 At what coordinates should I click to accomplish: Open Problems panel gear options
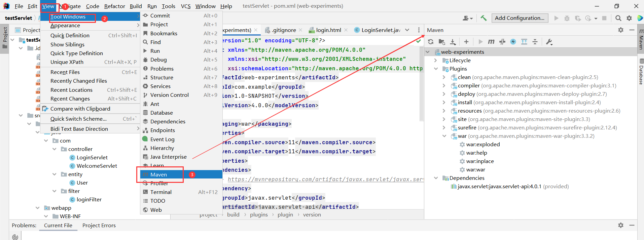pyautogui.click(x=621, y=225)
